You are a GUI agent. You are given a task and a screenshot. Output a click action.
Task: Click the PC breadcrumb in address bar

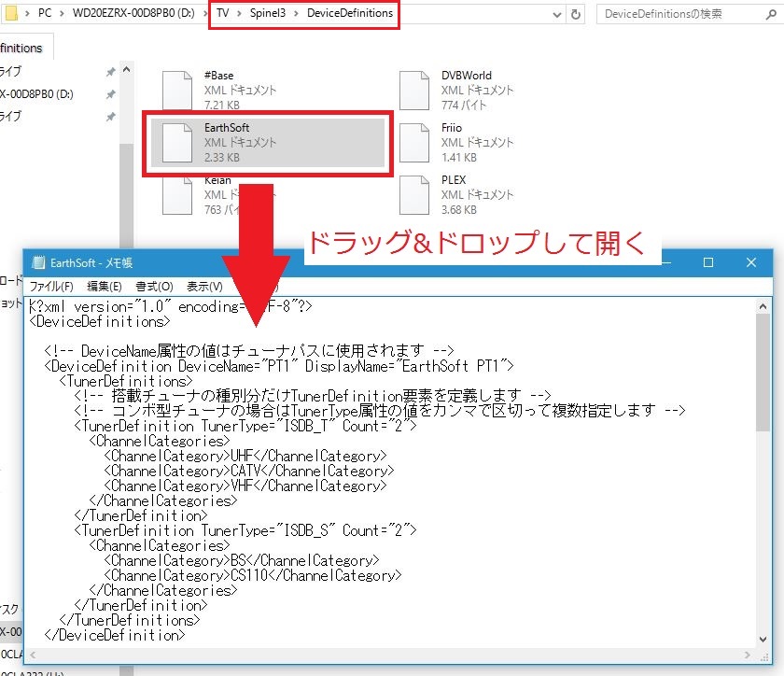(x=45, y=13)
